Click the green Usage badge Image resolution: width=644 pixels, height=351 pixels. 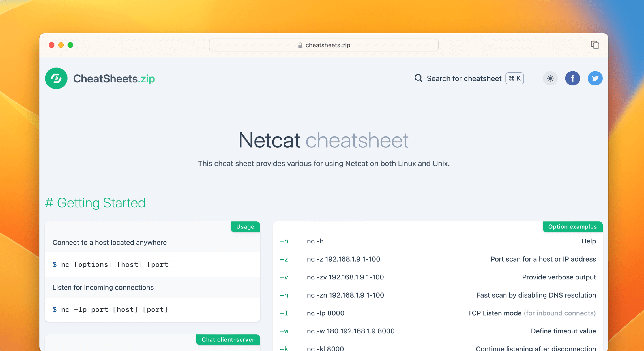245,226
